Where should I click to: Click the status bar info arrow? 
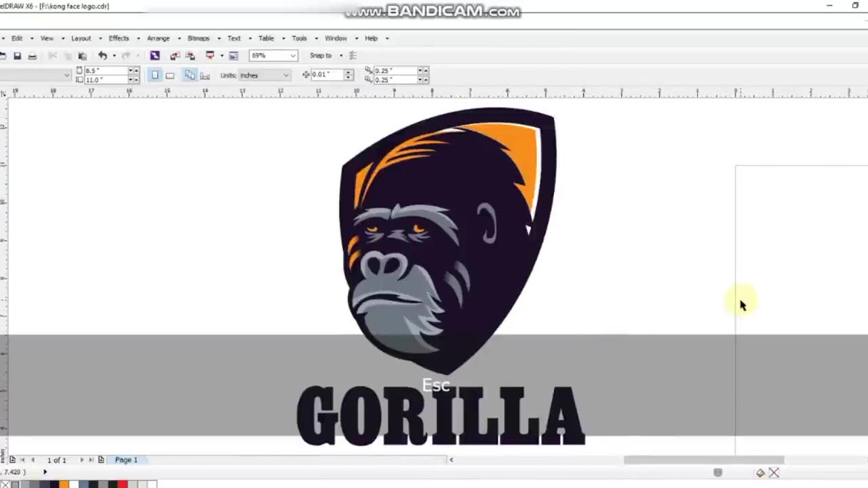[x=45, y=472]
